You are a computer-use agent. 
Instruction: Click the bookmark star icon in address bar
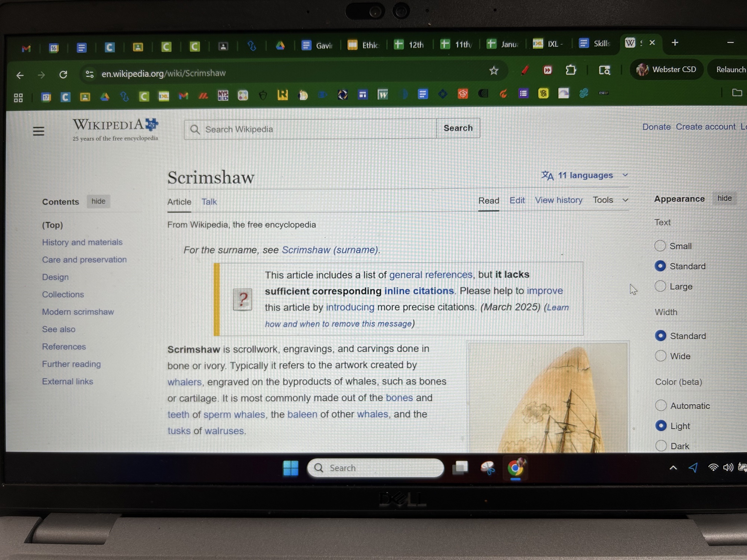(494, 71)
